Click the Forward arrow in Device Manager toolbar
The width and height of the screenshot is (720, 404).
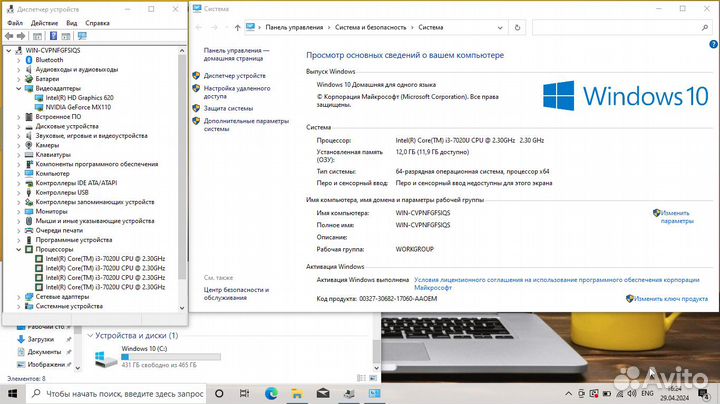coord(21,36)
